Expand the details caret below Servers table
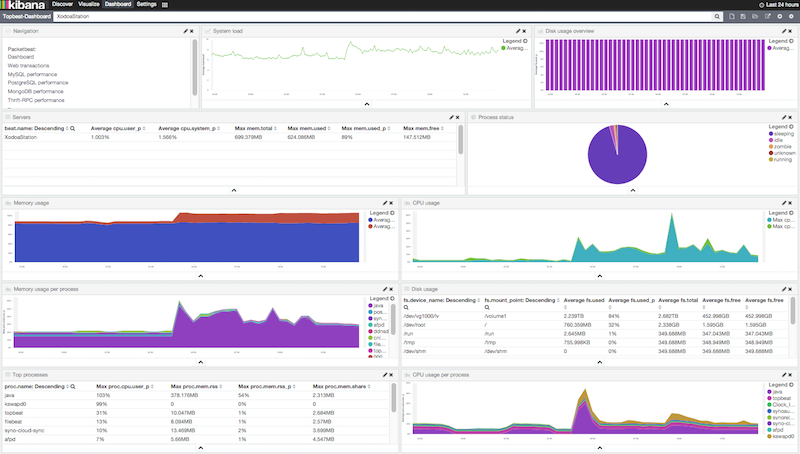Viewport: 800px width, 454px height. [x=234, y=189]
